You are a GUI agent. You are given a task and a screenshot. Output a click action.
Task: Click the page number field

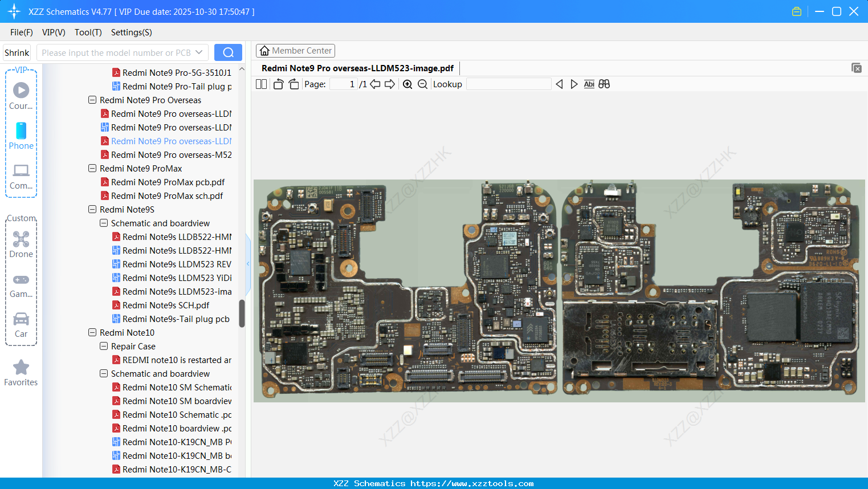pyautogui.click(x=344, y=84)
